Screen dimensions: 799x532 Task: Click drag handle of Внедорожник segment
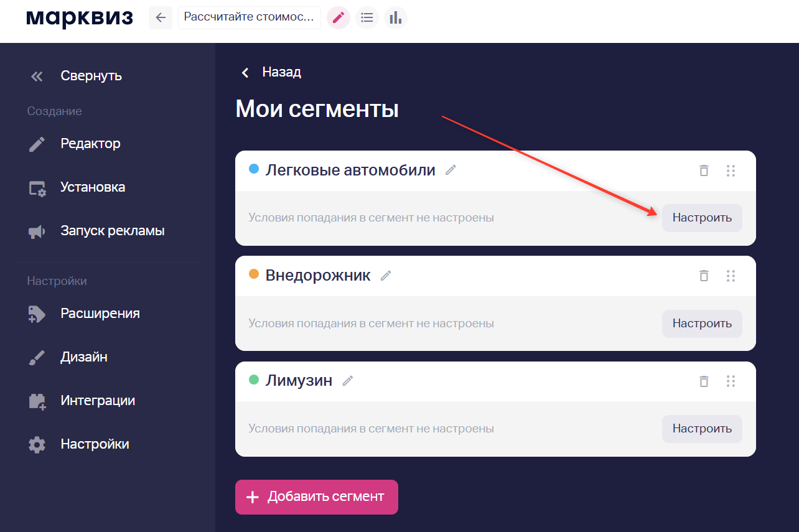coord(731,276)
